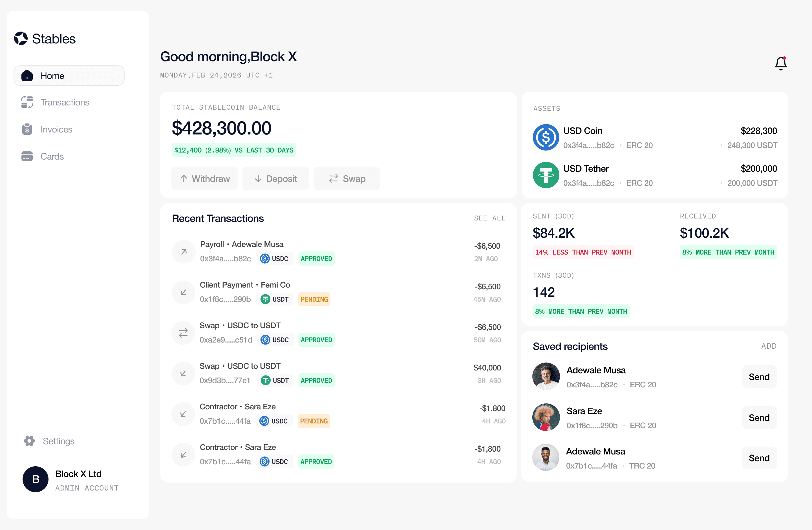Open the USD Coin asset icon

tap(546, 138)
